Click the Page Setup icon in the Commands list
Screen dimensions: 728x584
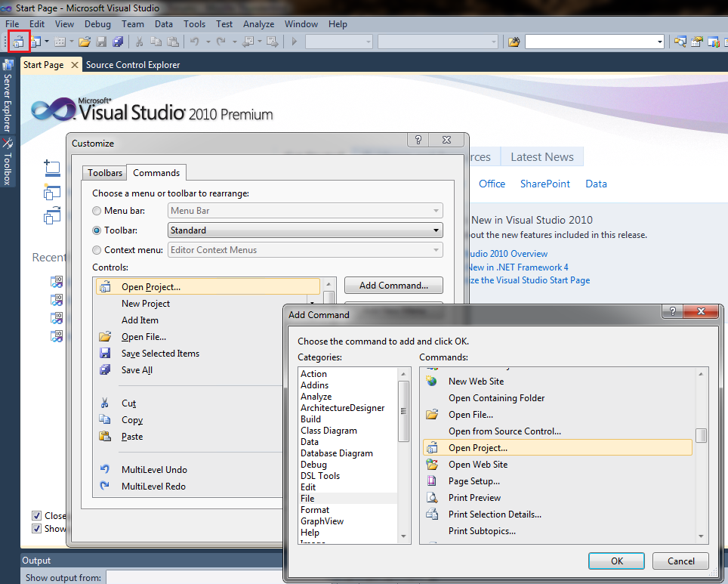pyautogui.click(x=432, y=480)
